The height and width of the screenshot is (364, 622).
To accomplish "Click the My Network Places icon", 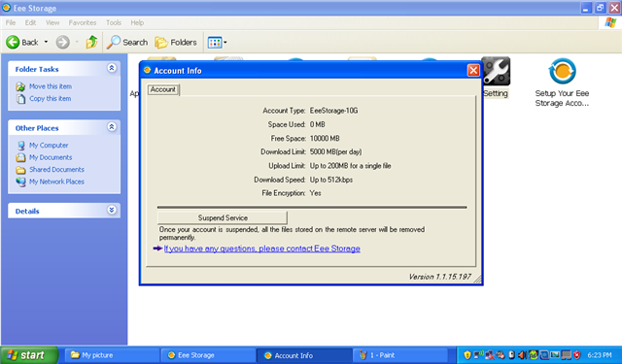I will (20, 182).
